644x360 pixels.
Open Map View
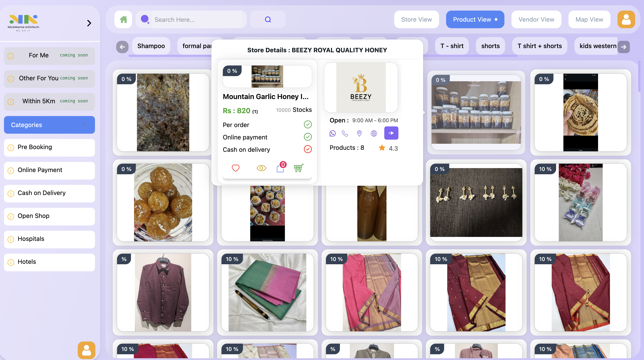point(589,19)
